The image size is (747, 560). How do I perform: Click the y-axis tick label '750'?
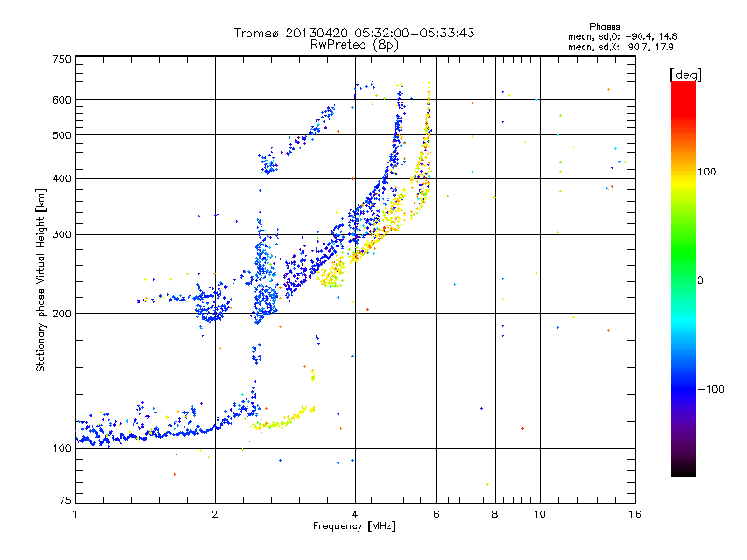click(62, 59)
